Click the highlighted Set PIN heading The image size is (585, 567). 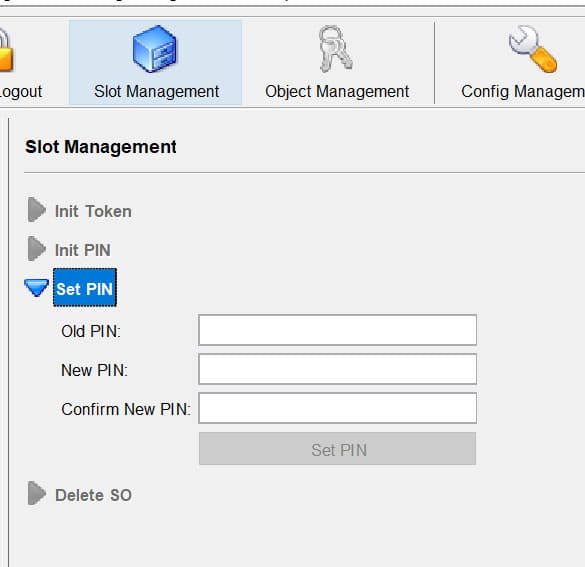pyautogui.click(x=85, y=288)
